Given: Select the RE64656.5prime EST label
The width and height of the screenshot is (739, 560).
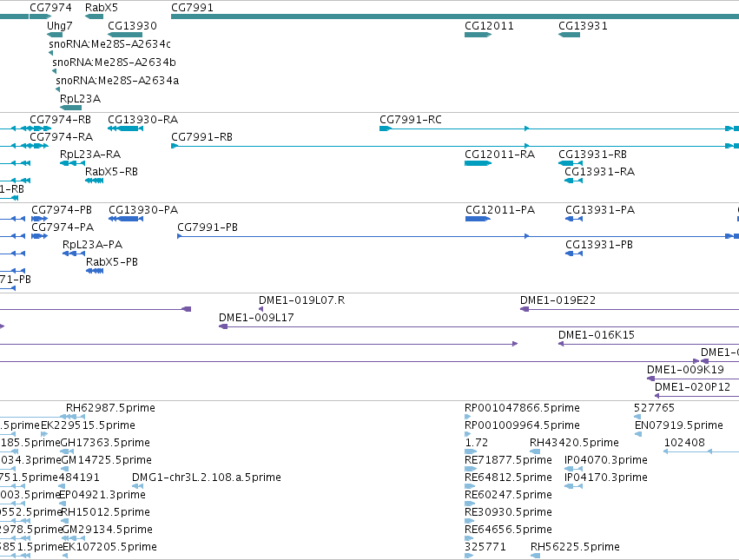Looking at the screenshot, I should (508, 530).
